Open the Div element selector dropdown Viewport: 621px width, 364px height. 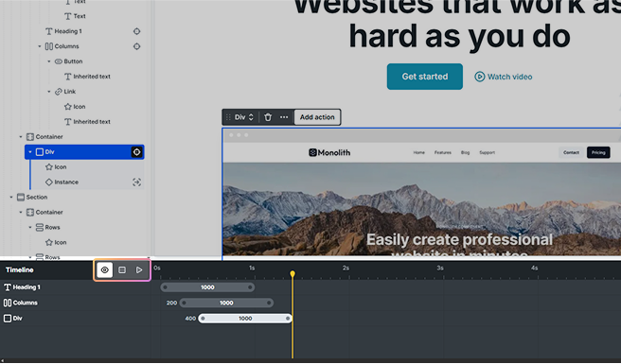point(244,117)
